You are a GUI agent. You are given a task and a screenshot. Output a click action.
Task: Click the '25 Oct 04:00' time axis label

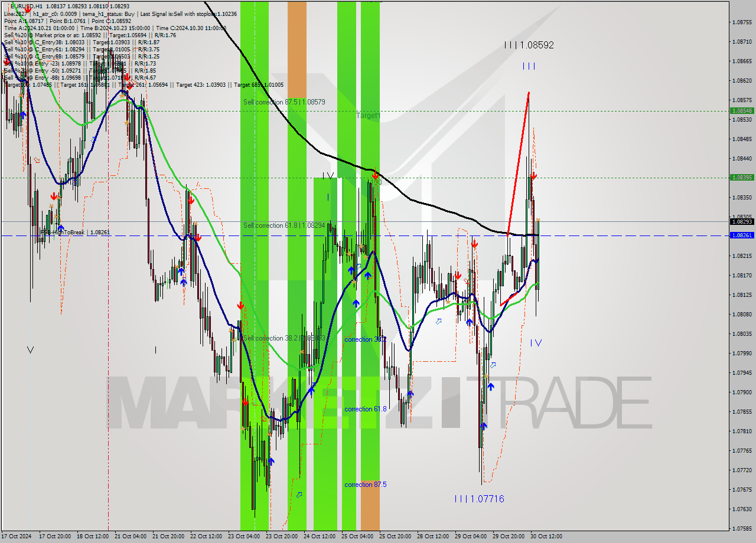point(357,537)
